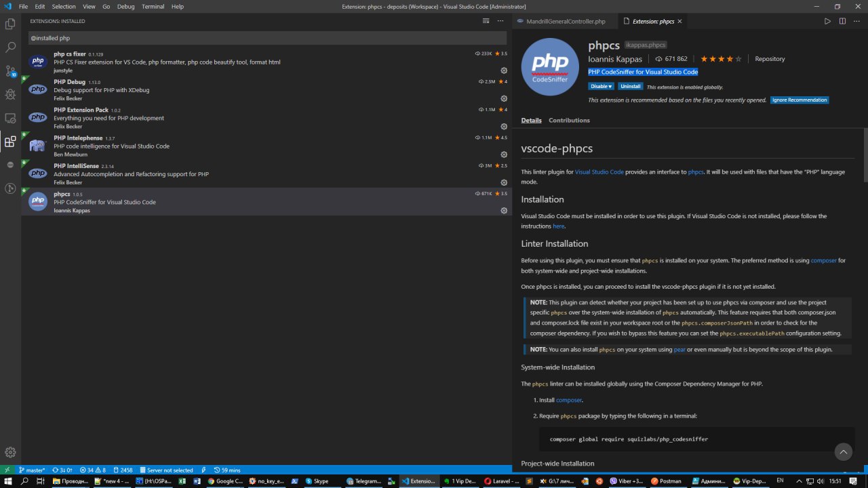Screen dimensions: 868x488
Task: Click the scroll to top arrow button
Action: [843, 451]
